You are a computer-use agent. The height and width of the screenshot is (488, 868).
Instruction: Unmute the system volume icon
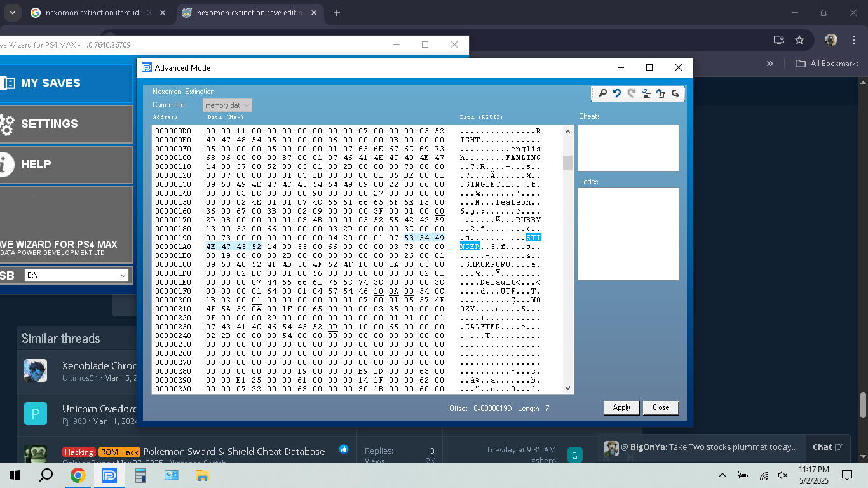click(x=783, y=475)
